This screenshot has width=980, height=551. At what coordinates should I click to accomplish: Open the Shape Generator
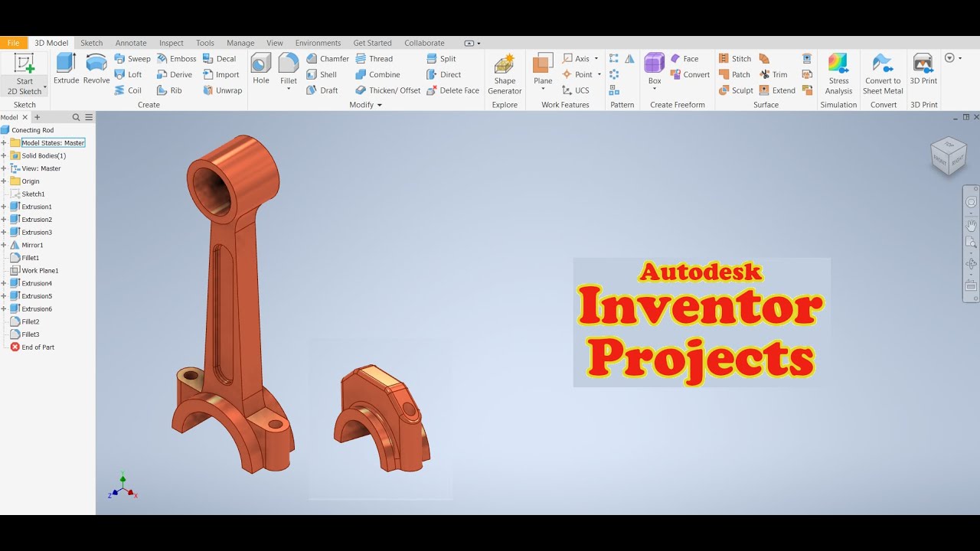click(505, 74)
